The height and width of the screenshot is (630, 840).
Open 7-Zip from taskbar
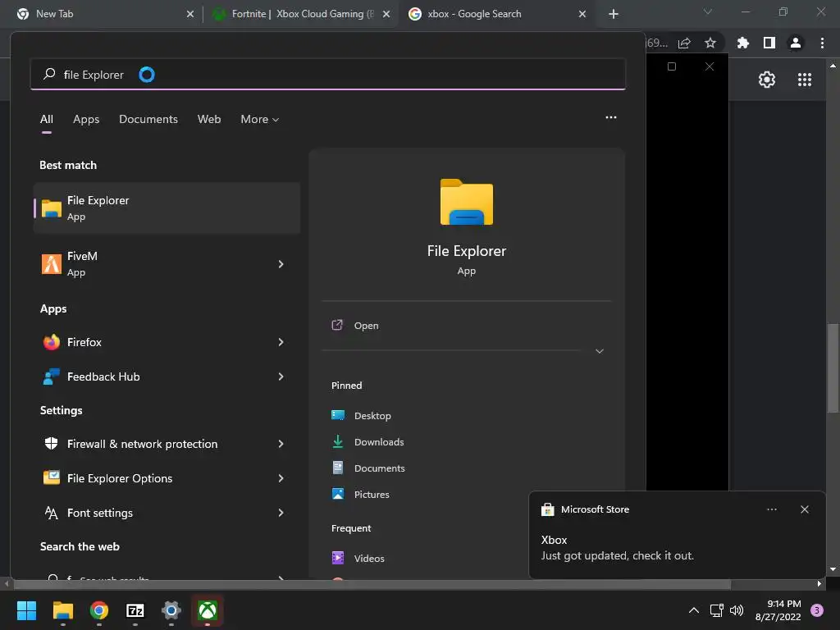click(x=135, y=610)
